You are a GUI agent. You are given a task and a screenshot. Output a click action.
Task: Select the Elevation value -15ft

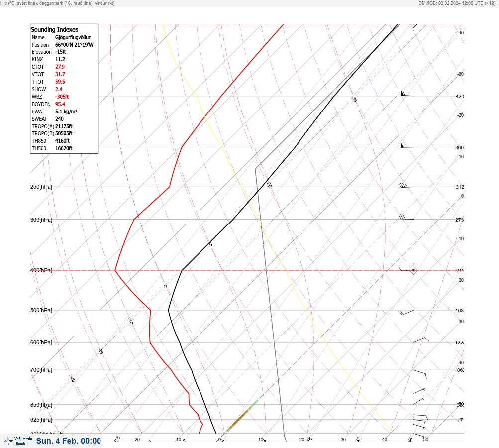pyautogui.click(x=61, y=52)
